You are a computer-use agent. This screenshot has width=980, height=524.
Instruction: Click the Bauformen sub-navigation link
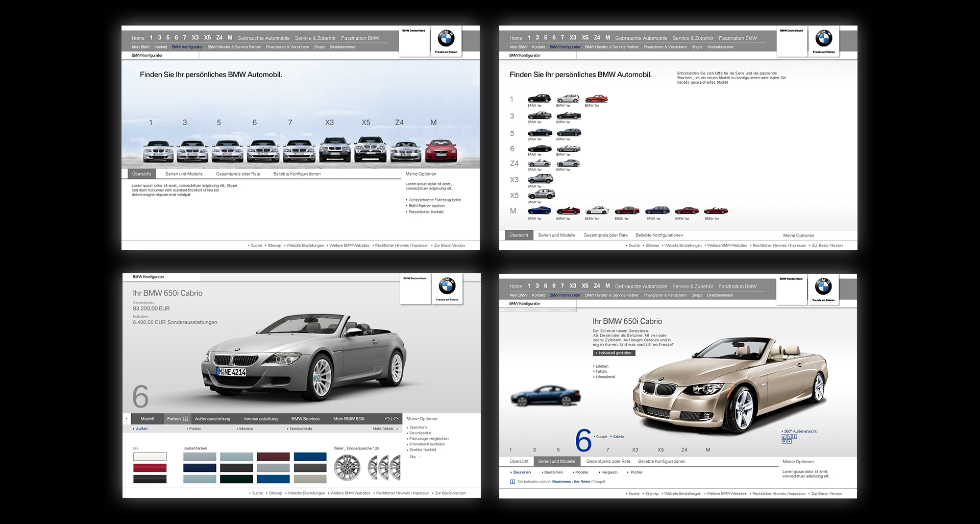pos(552,472)
